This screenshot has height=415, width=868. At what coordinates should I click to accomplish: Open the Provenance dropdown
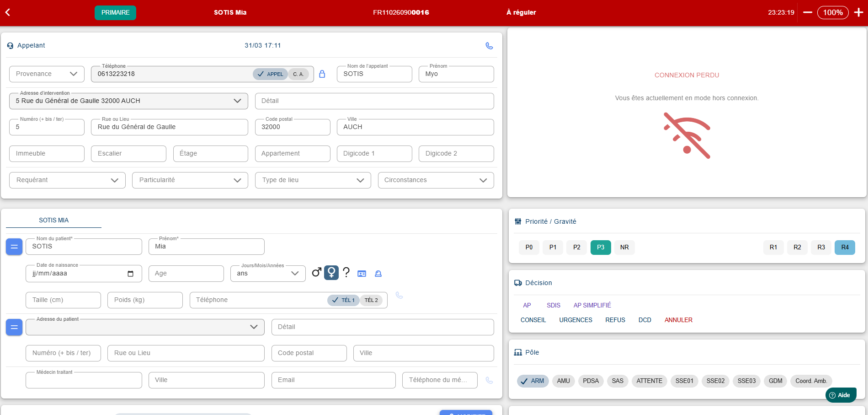(47, 74)
